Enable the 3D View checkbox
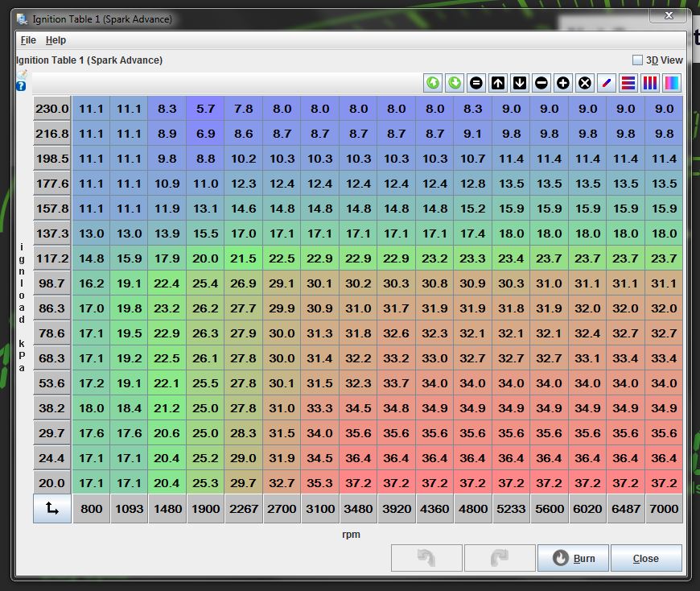Viewport: 700px width, 591px height. [637, 60]
